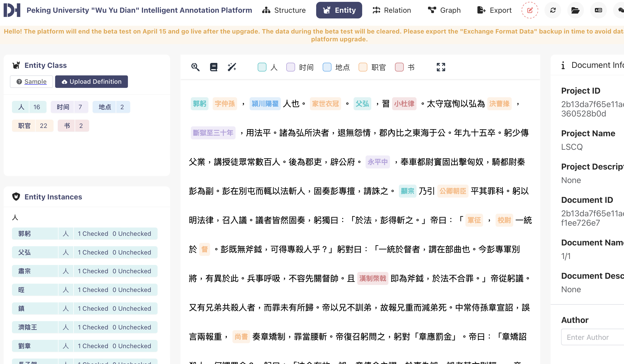The height and width of the screenshot is (364, 624).
Task: Select the 濟陰王 entity instance row
Action: tap(85, 327)
